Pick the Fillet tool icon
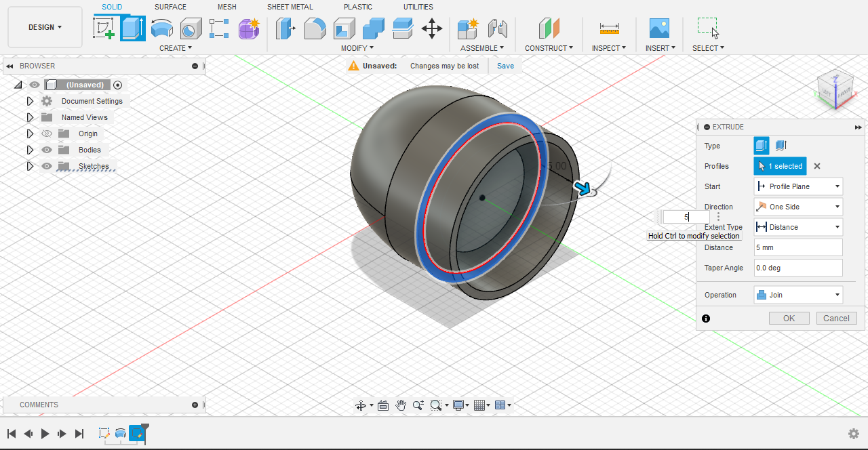Screen dimensions: 868x450 [x=315, y=28]
